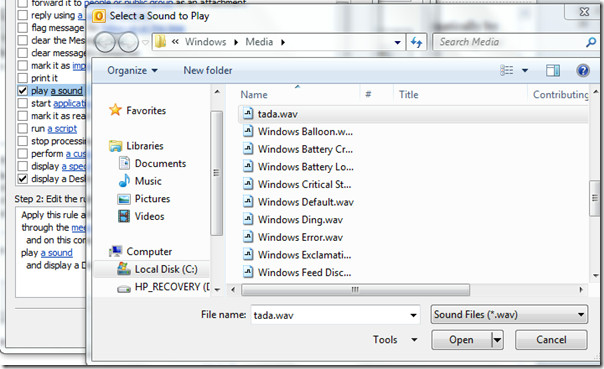Click the Open button
Screen dimensions: 604x369
[x=461, y=340]
